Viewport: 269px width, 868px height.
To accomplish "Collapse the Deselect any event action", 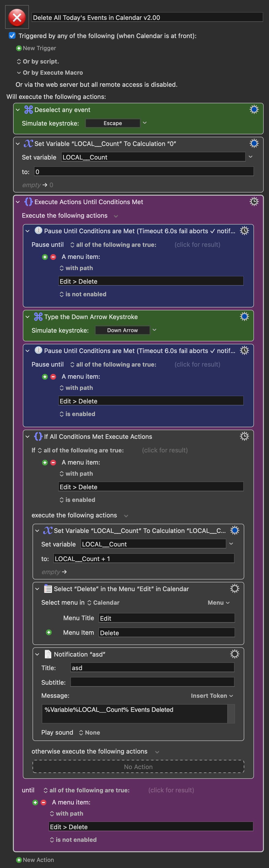I will click(17, 110).
